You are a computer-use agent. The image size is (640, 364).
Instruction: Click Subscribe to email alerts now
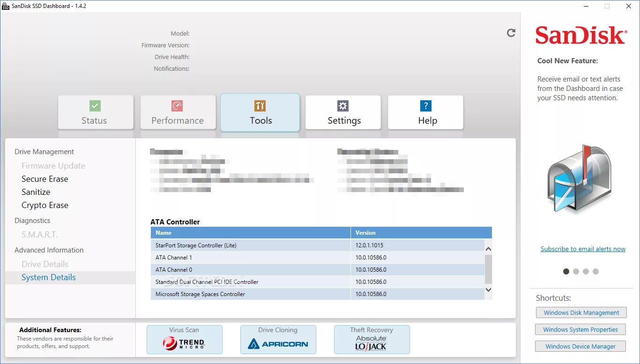point(583,249)
